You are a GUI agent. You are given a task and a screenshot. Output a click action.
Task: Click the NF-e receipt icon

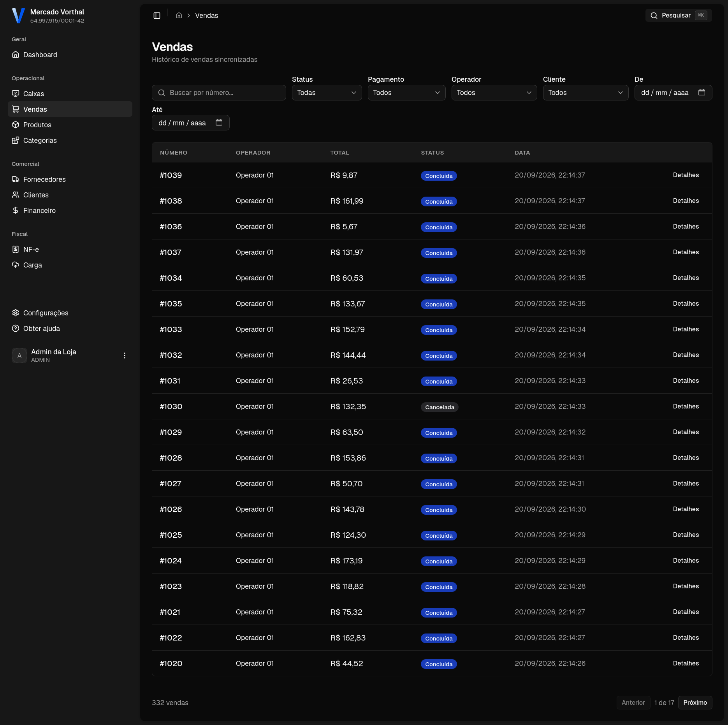16,249
